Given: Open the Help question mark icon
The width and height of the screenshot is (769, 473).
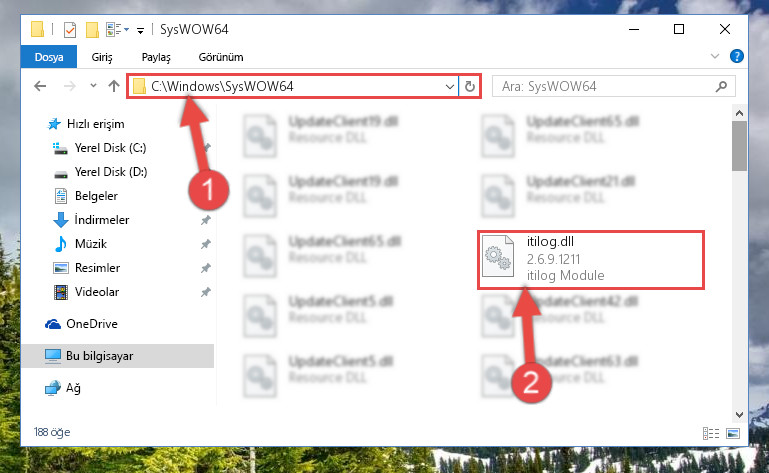Looking at the screenshot, I should pyautogui.click(x=736, y=56).
